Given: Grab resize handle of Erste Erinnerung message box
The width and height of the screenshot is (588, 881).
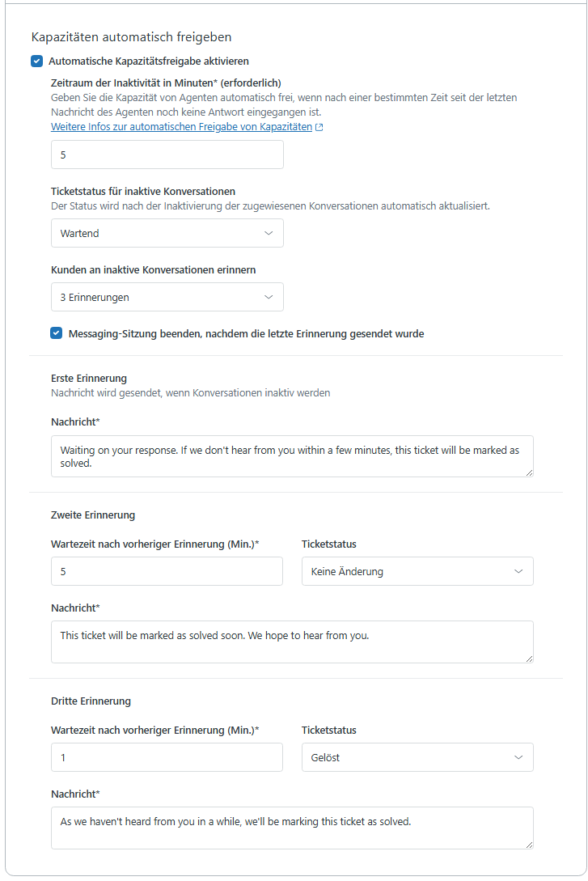Looking at the screenshot, I should point(529,472).
